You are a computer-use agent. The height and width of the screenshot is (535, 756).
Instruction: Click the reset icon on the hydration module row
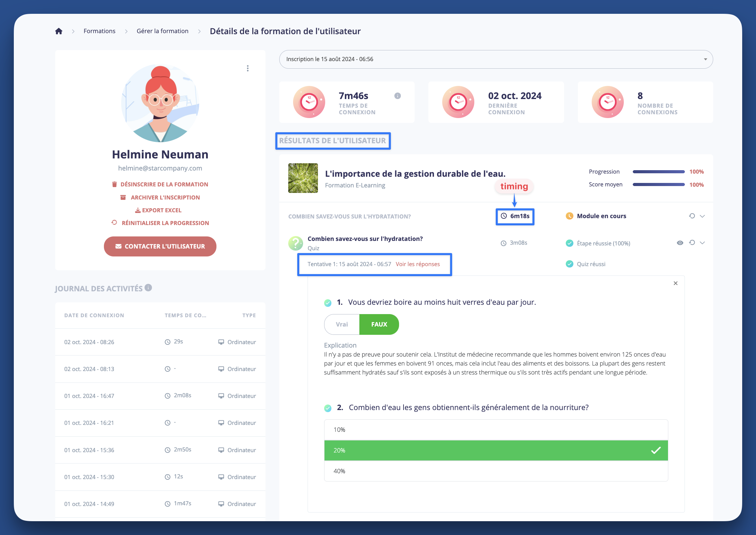click(691, 216)
